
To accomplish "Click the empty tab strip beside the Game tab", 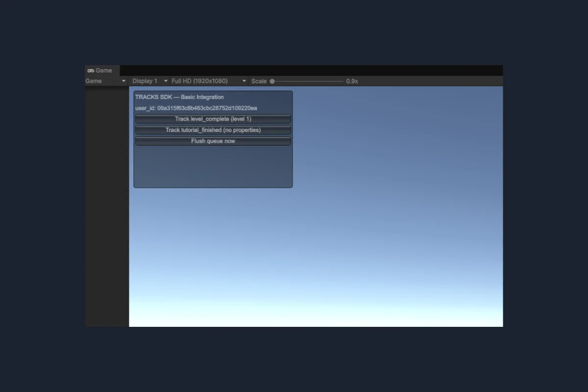I will [311, 71].
